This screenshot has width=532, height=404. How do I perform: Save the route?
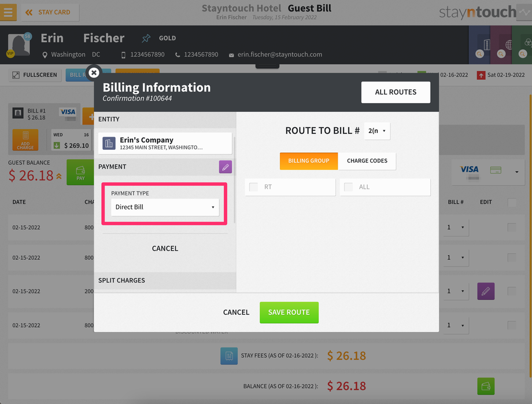tap(289, 313)
